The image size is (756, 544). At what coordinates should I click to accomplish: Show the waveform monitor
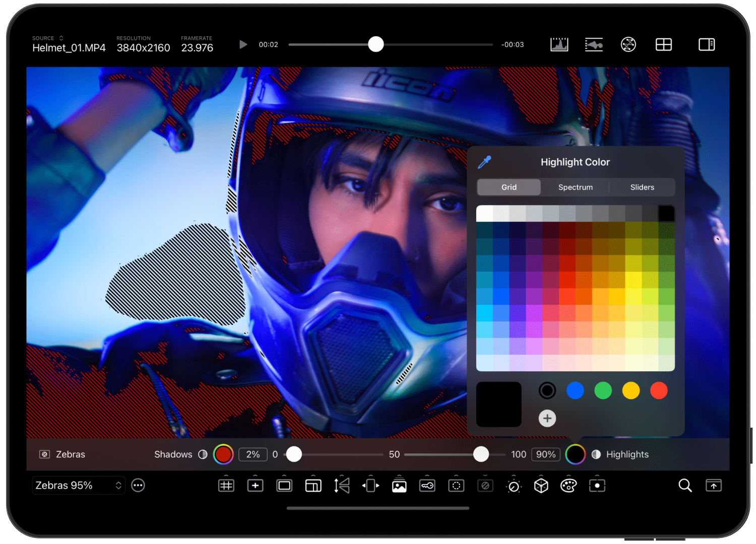tap(594, 44)
